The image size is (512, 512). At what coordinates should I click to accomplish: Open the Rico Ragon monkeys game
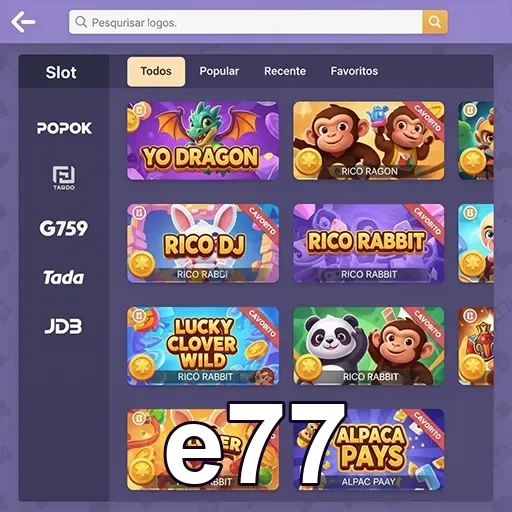(369, 141)
